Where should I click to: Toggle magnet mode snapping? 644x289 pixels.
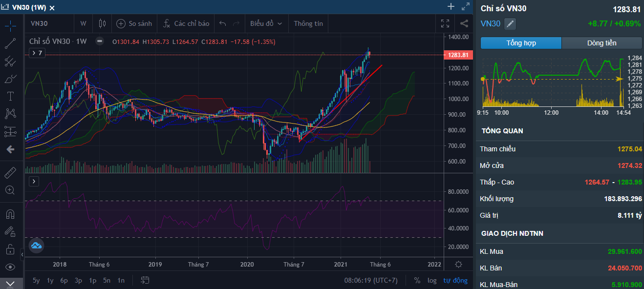(10, 214)
